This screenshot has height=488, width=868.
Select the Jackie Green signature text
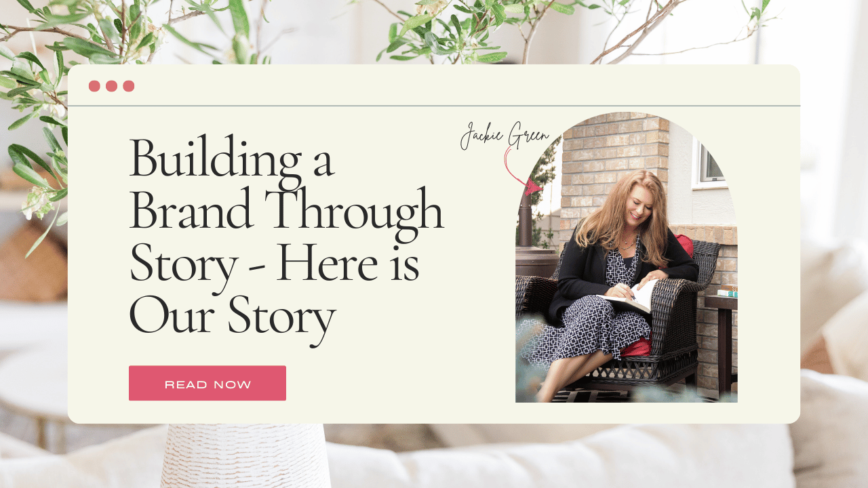pos(505,135)
